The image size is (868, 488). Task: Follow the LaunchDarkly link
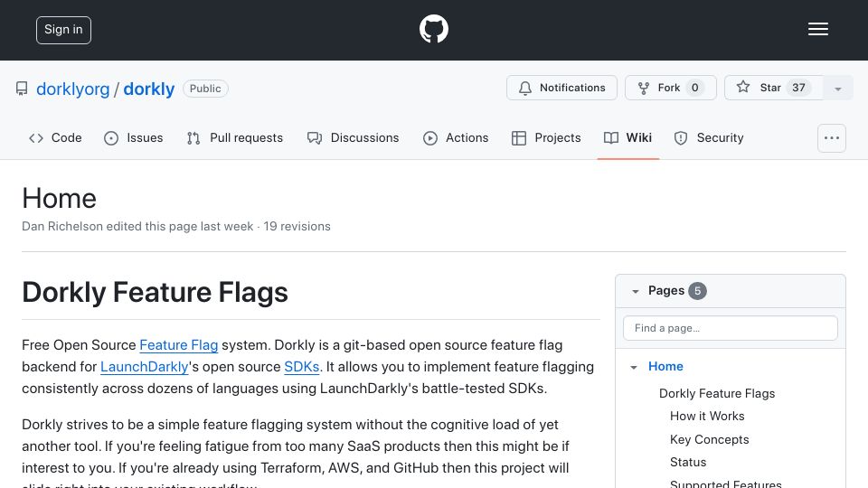tap(145, 367)
